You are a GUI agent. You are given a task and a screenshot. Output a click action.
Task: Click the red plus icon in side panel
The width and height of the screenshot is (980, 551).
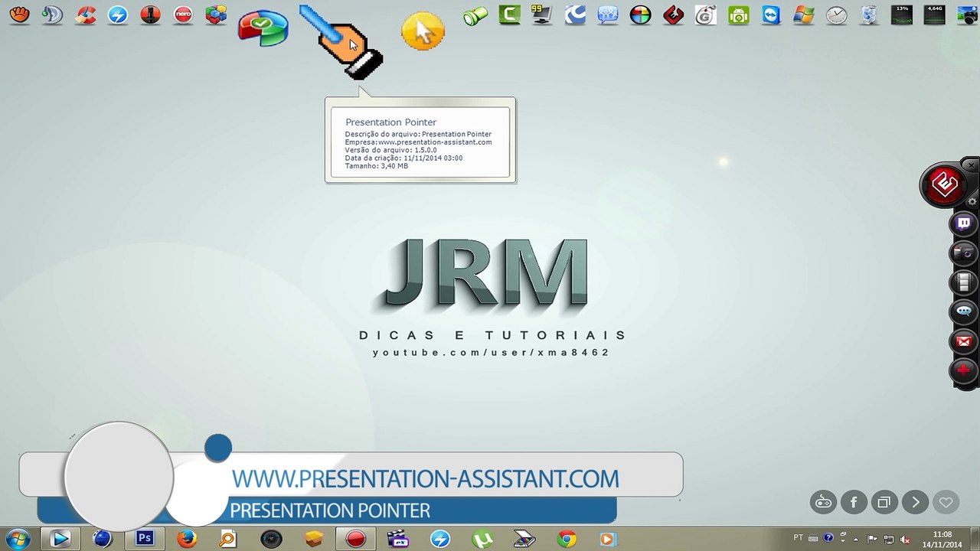point(964,371)
